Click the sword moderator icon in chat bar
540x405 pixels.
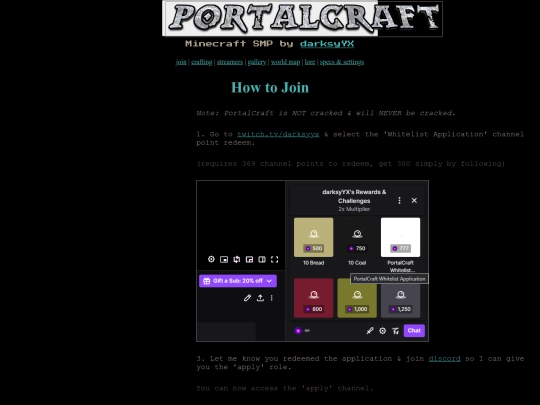(370, 331)
